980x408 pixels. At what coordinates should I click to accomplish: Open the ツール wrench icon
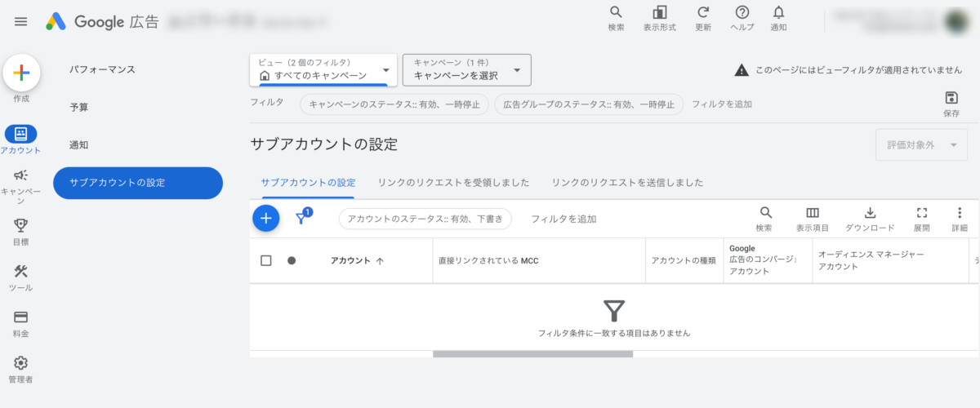21,272
